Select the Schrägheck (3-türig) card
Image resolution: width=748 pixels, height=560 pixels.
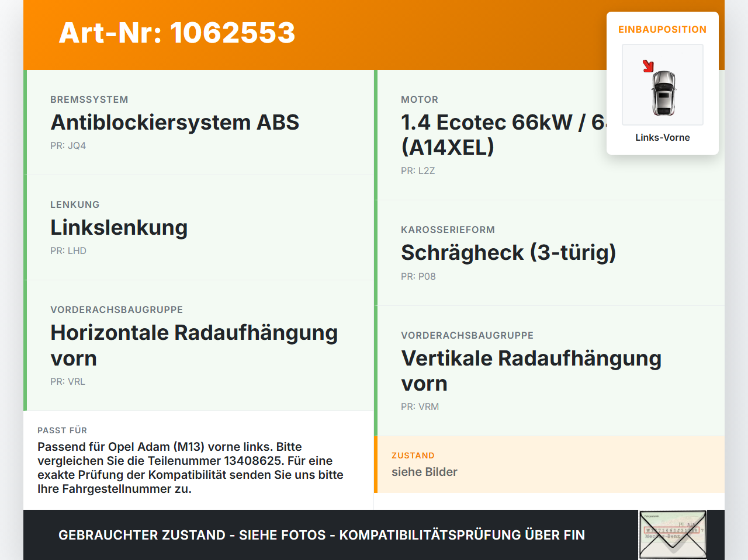pos(549,253)
